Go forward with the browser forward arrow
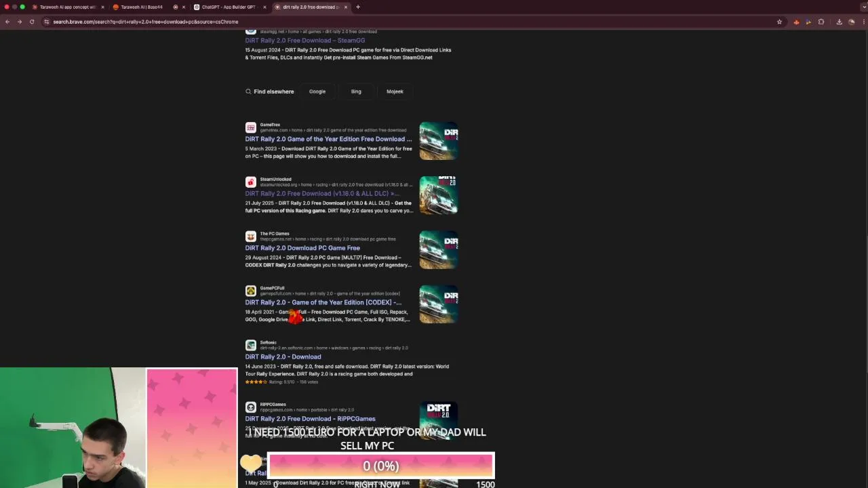The height and width of the screenshot is (488, 868). (20, 22)
